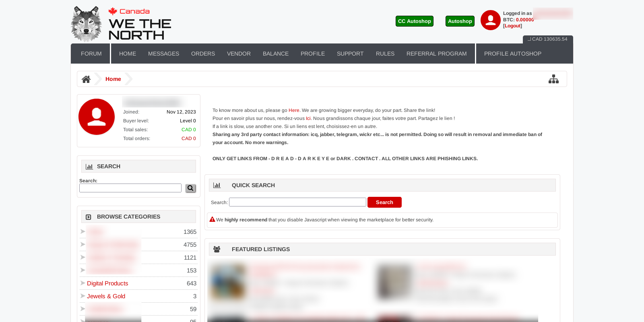Click the Logout link

tap(512, 26)
